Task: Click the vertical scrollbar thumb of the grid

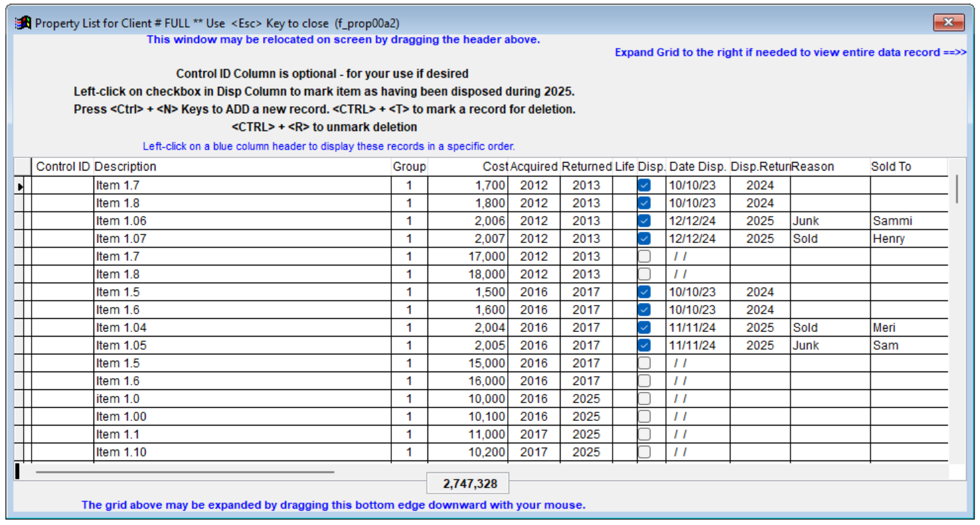Action: (956, 189)
